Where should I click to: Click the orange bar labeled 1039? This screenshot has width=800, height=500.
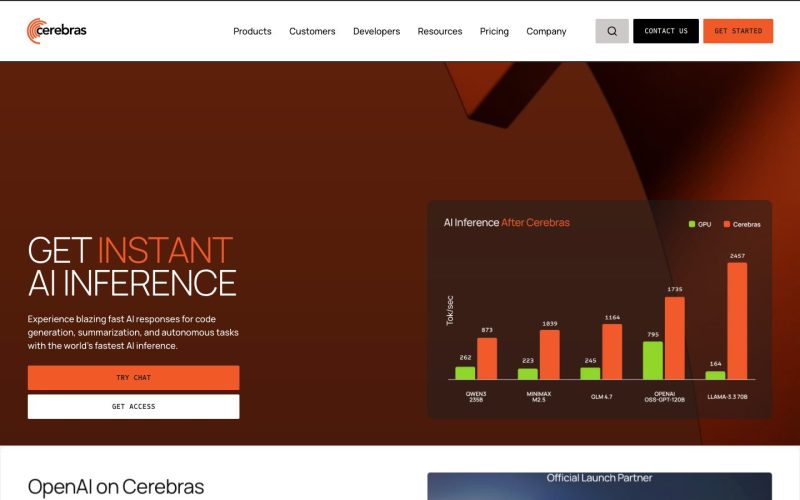(x=549, y=355)
